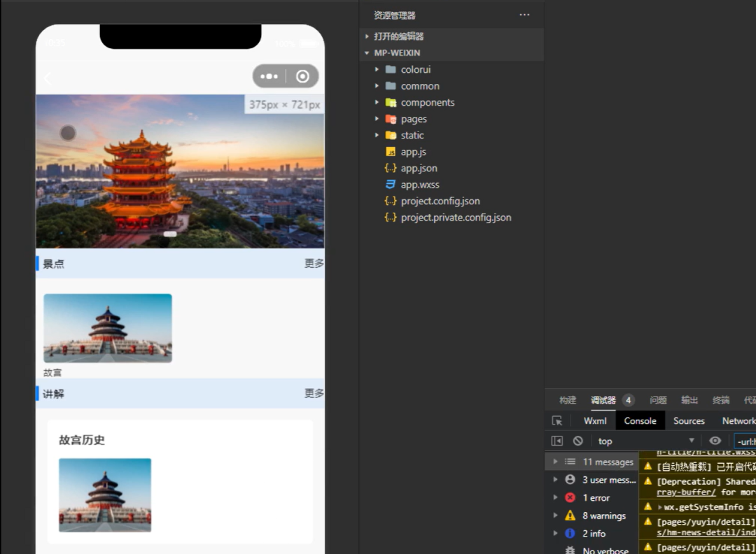
Task: Open the 故宫历史 card image
Action: point(104,495)
